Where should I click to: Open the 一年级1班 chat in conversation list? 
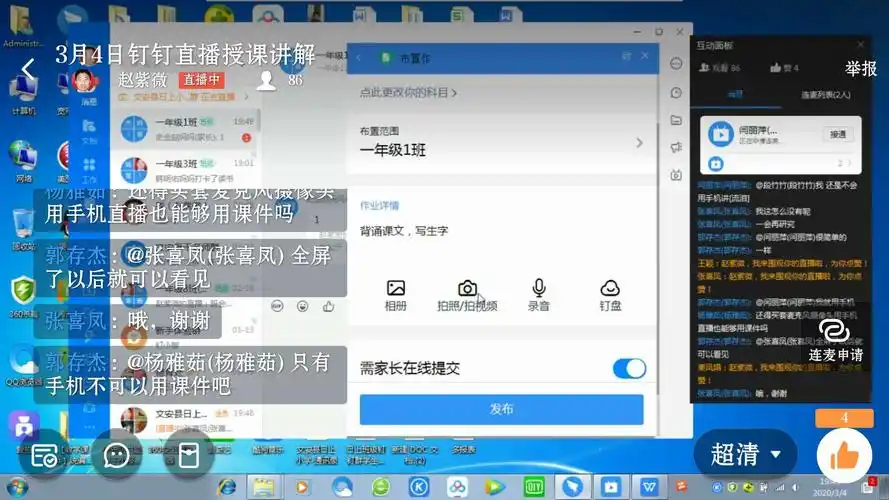click(x=185, y=129)
